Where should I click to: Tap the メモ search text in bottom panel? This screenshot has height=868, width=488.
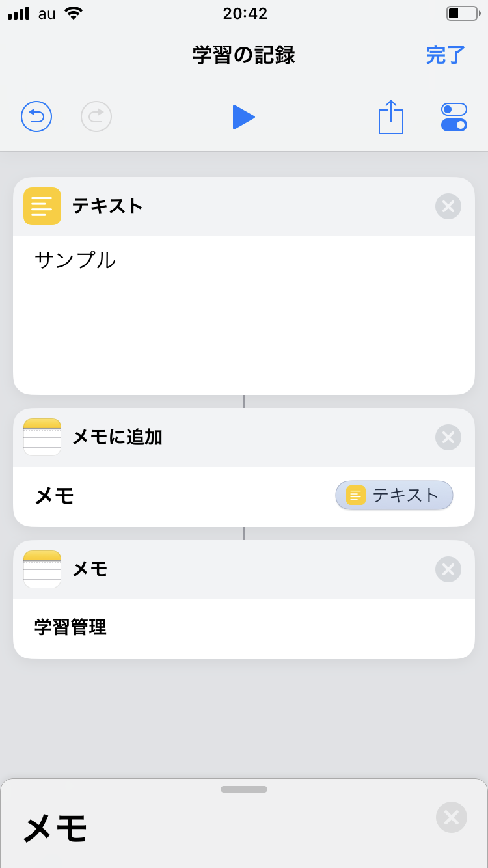click(x=56, y=829)
